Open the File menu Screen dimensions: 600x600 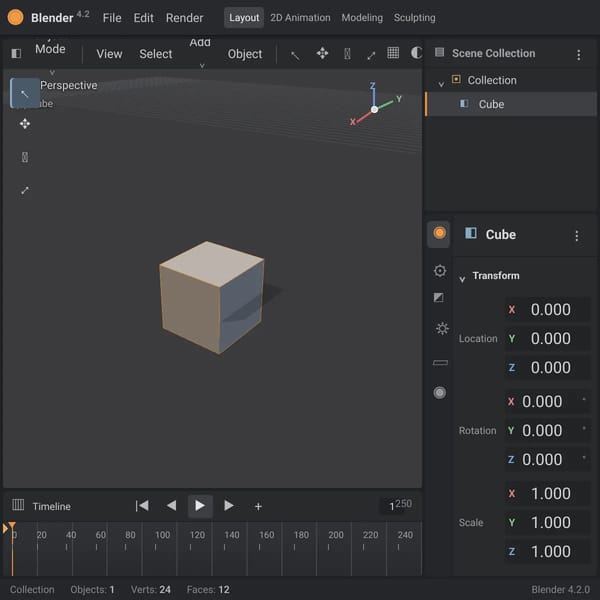point(112,18)
